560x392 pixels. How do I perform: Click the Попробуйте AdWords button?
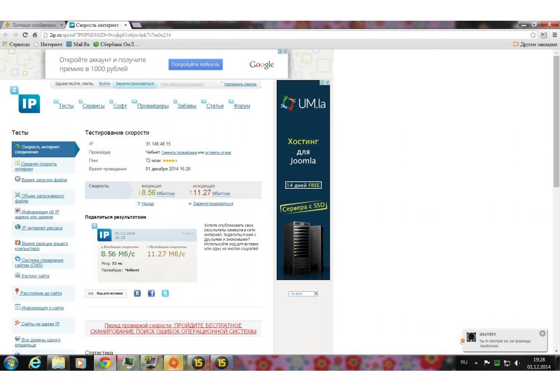(195, 64)
